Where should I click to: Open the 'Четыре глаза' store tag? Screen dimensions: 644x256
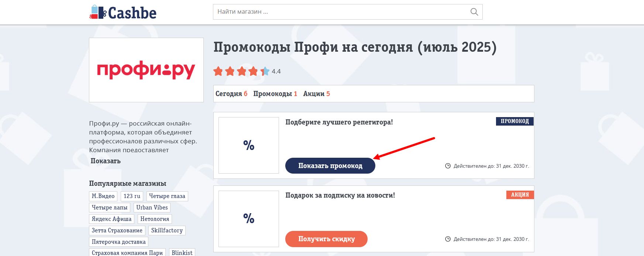click(x=167, y=196)
